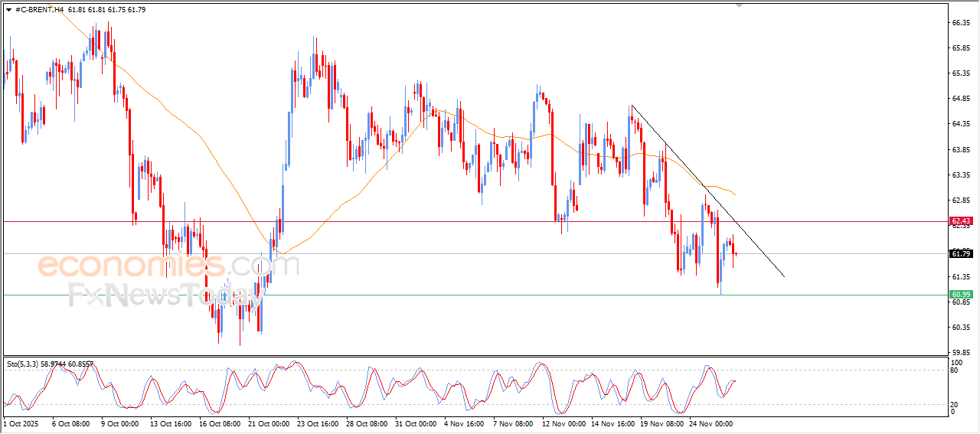980x434 pixels.
Task: Select the red 62.43 price tag
Action: pos(961,221)
